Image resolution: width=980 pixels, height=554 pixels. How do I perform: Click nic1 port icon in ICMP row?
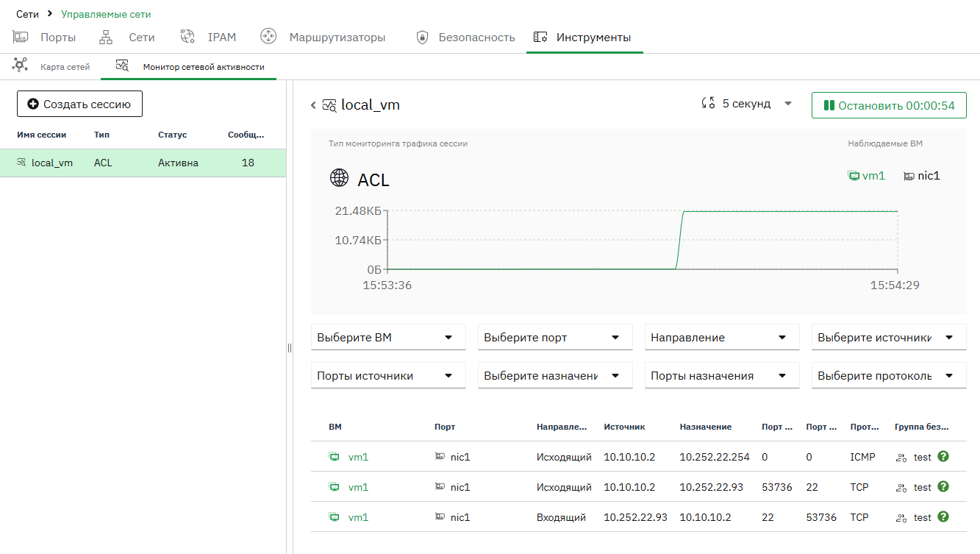(x=440, y=457)
